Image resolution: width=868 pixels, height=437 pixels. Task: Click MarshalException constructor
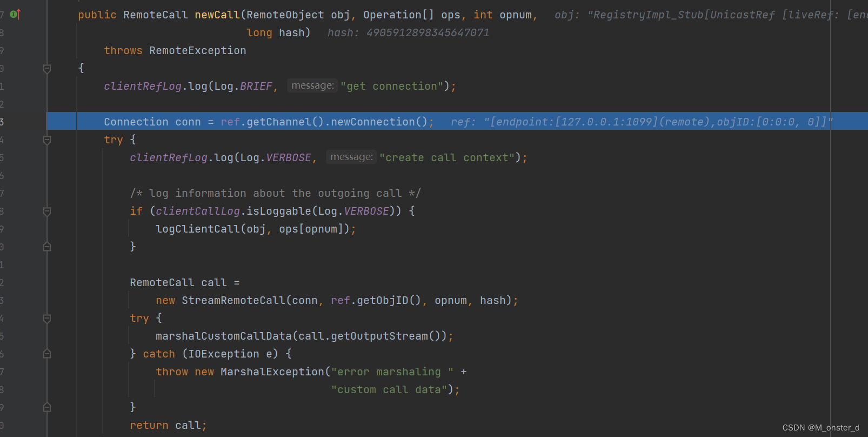pyautogui.click(x=272, y=372)
